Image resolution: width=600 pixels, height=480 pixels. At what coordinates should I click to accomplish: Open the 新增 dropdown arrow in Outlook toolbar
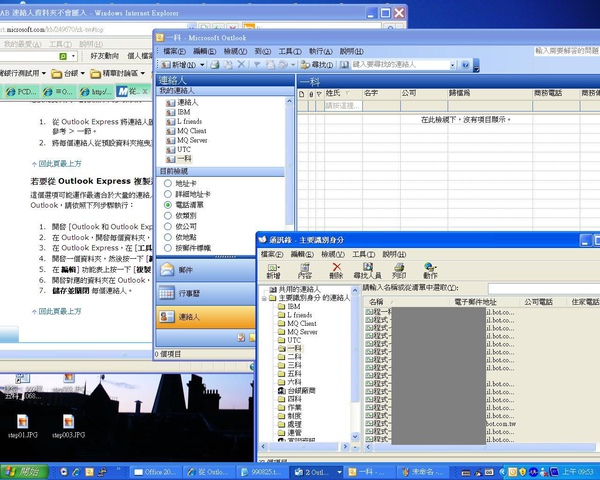[x=202, y=65]
